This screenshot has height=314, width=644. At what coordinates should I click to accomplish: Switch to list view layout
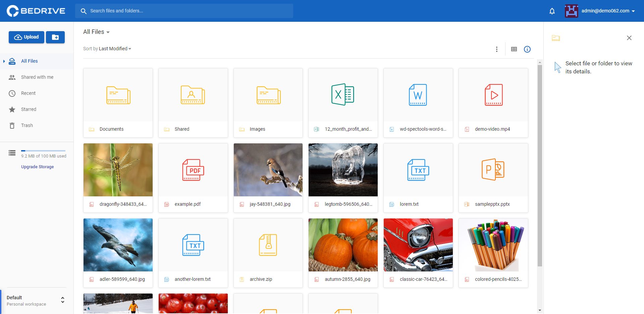point(514,49)
